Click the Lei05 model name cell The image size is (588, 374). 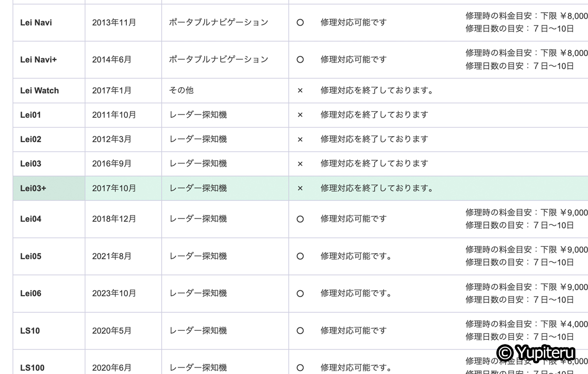pyautogui.click(x=31, y=256)
